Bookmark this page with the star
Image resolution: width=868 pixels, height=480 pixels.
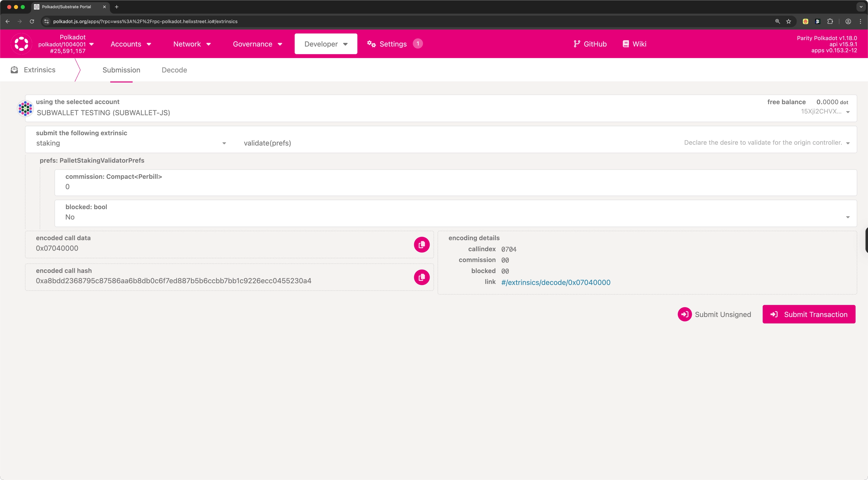point(788,21)
